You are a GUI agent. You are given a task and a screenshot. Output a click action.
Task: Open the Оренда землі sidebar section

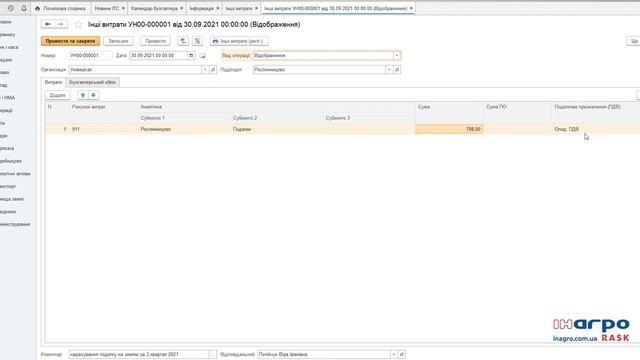11,199
